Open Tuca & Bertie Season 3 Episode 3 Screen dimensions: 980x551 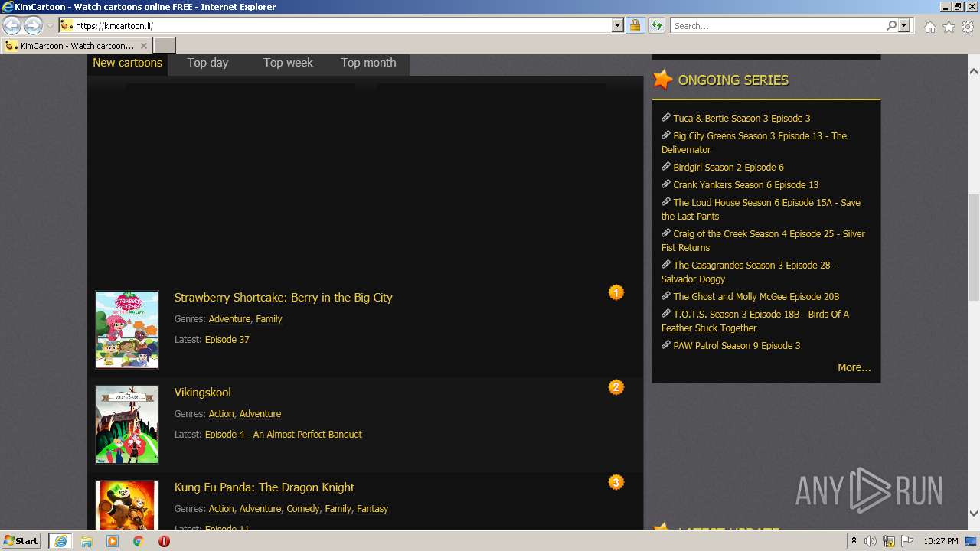tap(742, 119)
